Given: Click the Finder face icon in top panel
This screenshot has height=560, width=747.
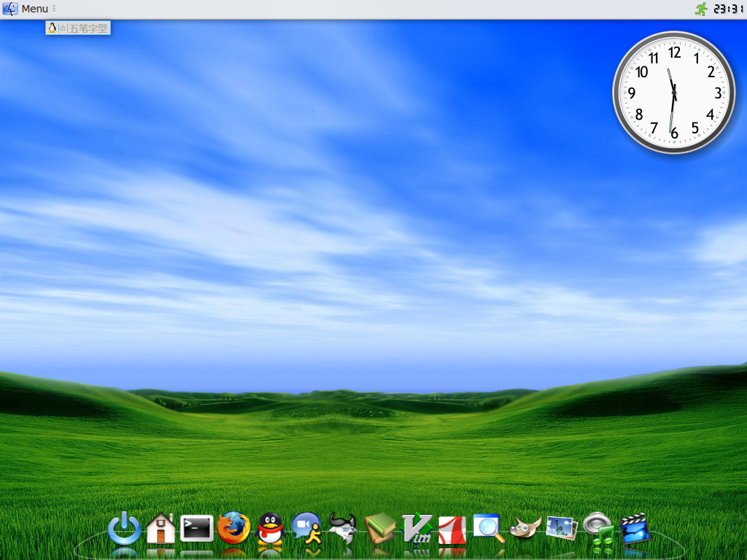Looking at the screenshot, I should click(10, 9).
